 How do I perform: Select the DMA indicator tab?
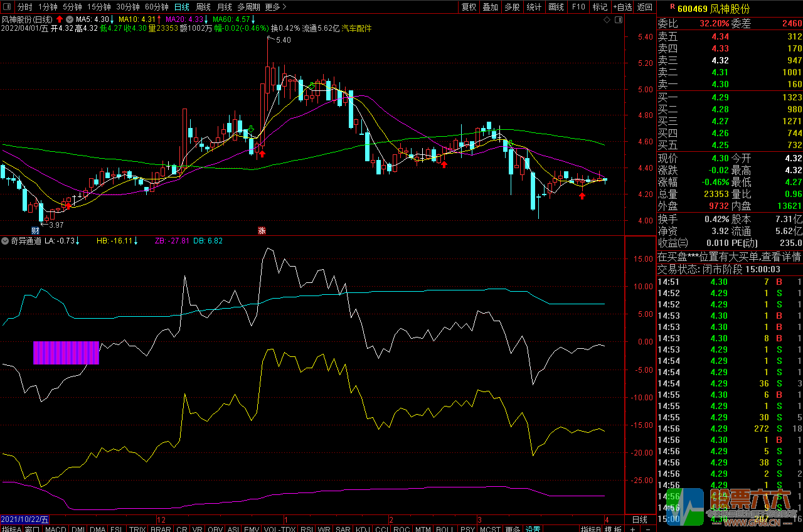tap(98, 529)
